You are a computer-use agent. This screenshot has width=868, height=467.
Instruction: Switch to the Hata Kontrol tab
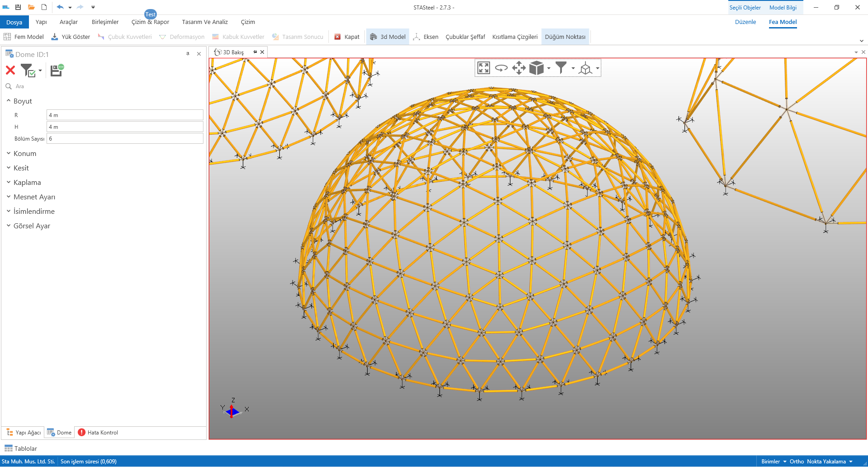tap(98, 433)
